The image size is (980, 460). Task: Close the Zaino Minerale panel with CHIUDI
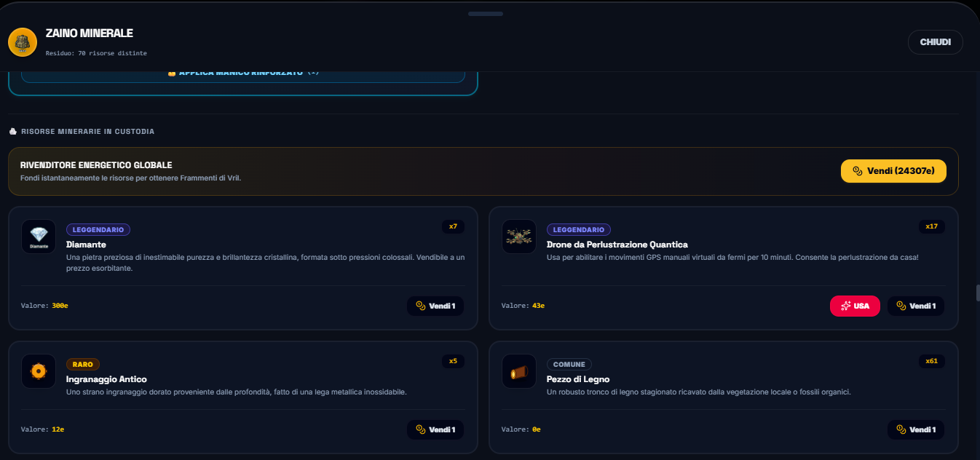click(x=935, y=42)
